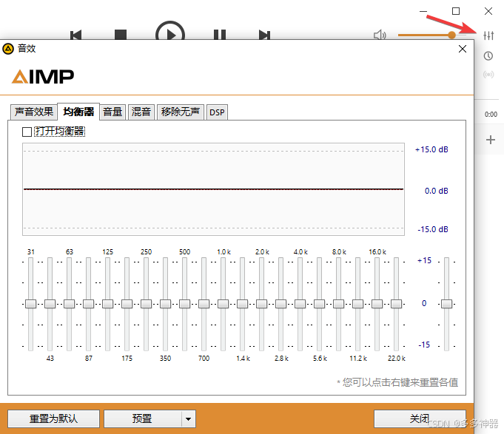Image resolution: width=504 pixels, height=434 pixels.
Task: Click the 2.8 k band slider
Action: (281, 304)
